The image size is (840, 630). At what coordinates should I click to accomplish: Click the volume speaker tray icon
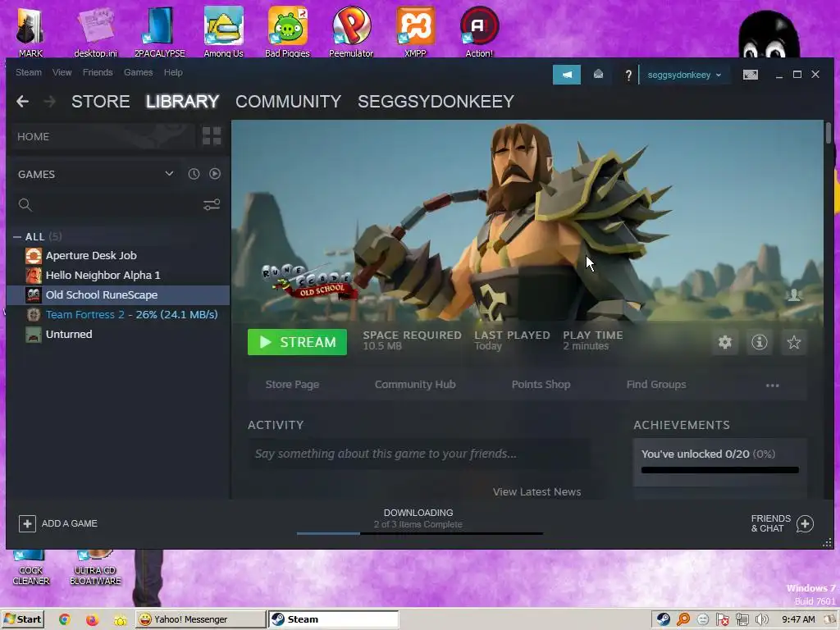point(761,619)
